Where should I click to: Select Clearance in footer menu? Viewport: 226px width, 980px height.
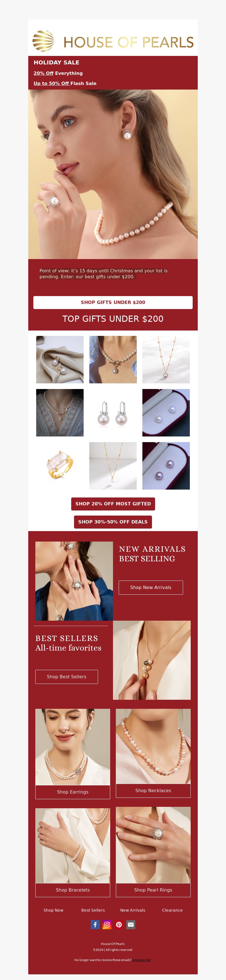pos(172,911)
